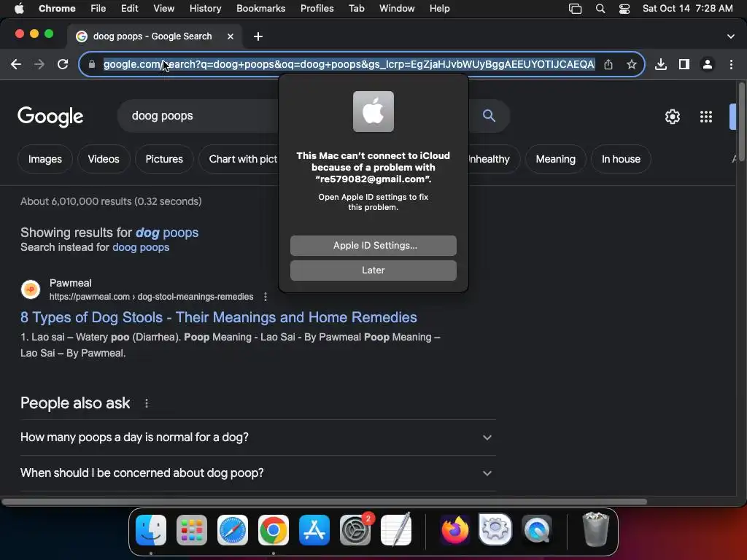Open the system settings gear app in dock
Viewport: 747px width, 560px height.
pos(495,529)
